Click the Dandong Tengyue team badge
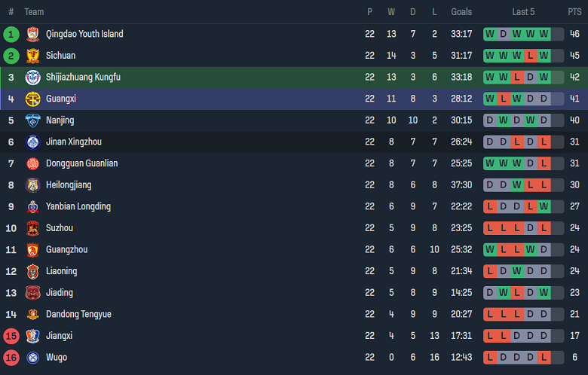This screenshot has width=588, height=375. 32,314
